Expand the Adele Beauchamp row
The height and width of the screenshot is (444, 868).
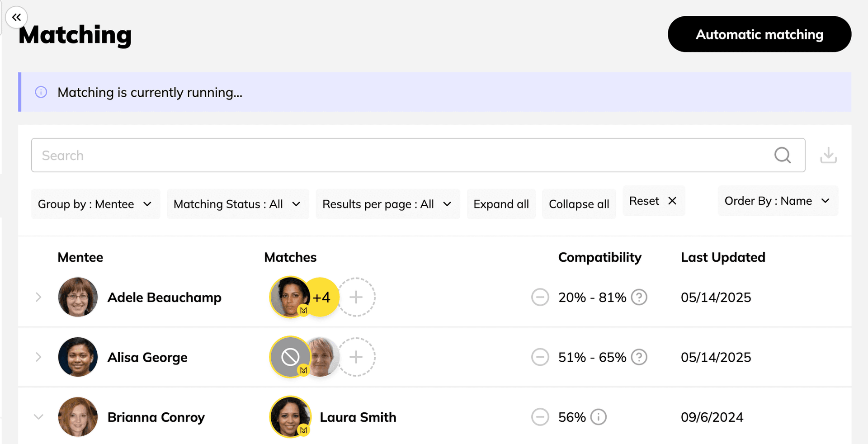38,297
